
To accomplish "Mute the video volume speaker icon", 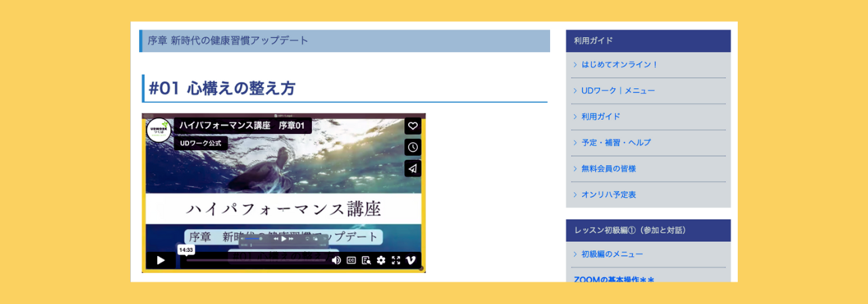I will 336,260.
